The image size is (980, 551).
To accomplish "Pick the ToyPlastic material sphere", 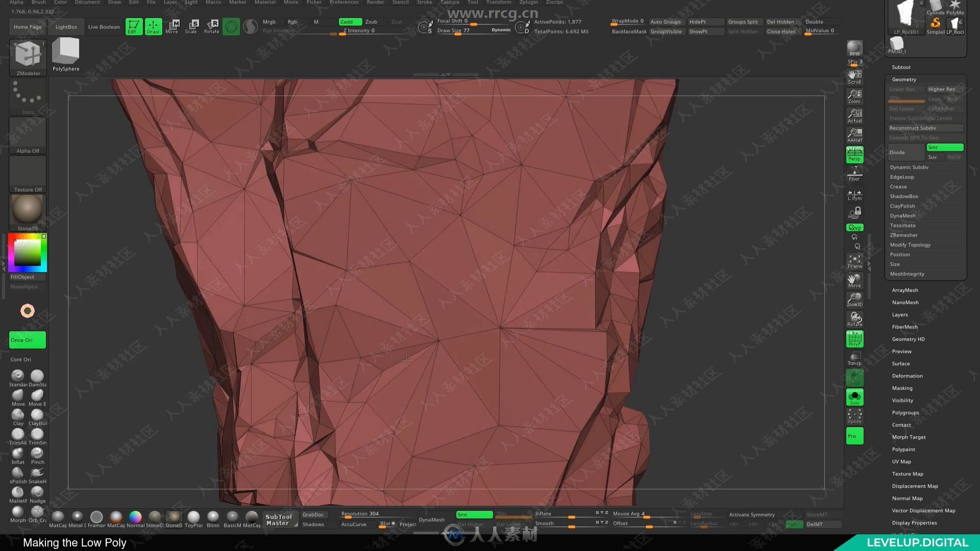I will point(193,519).
